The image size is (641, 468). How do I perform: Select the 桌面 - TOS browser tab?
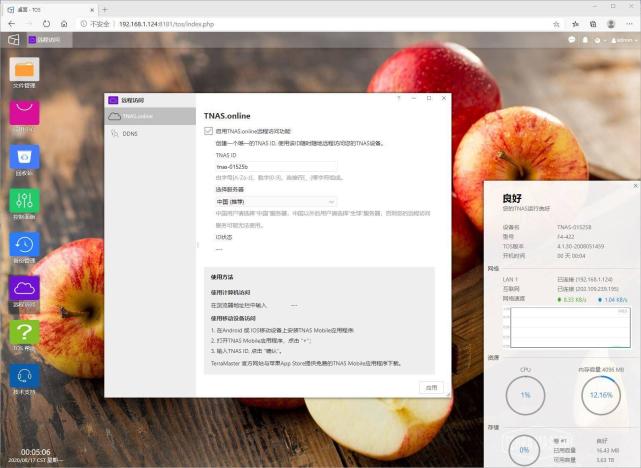point(48,9)
